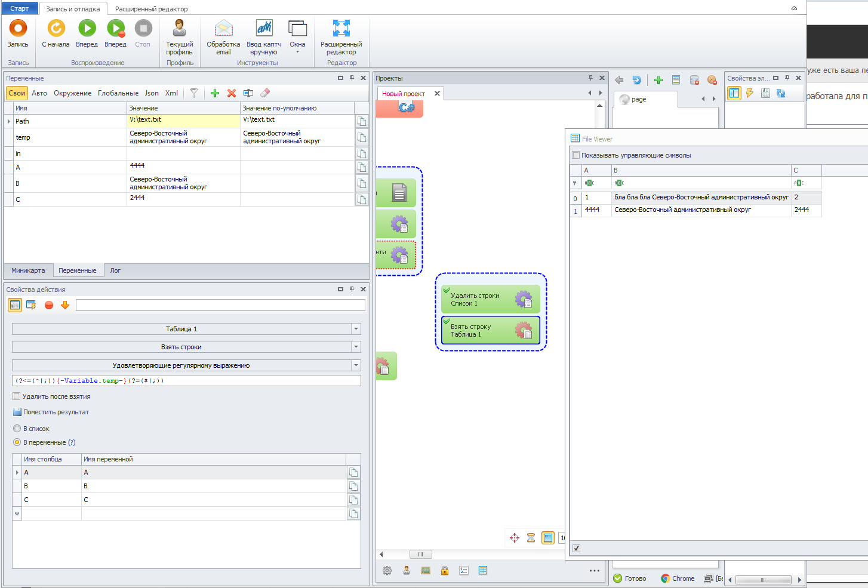868x588 pixels.
Task: Select the Удалить строки Список 1 action block
Action: coord(491,300)
